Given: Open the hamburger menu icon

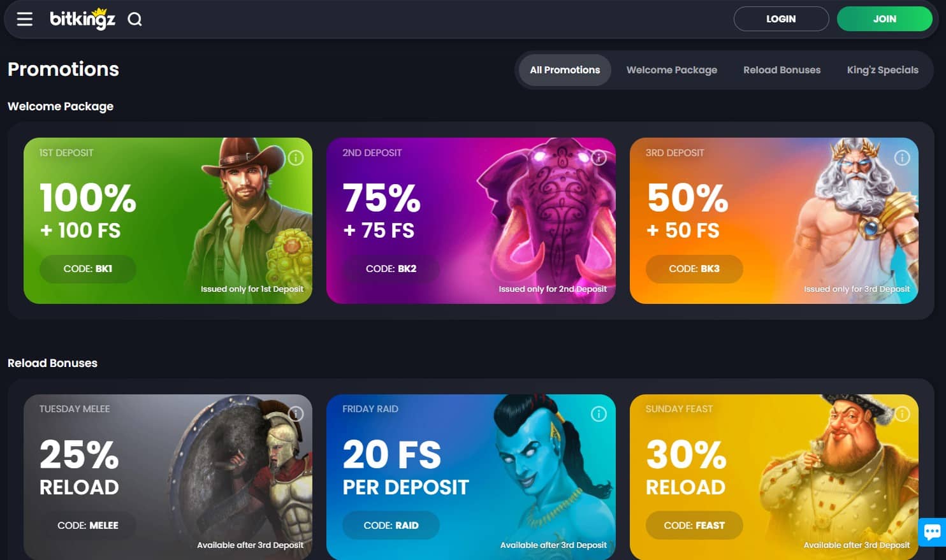Looking at the screenshot, I should (25, 19).
